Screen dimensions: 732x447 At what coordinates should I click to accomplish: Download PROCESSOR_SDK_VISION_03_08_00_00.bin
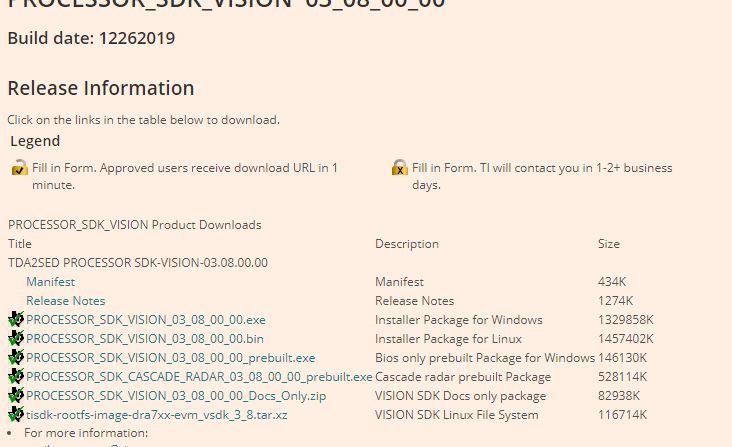tap(145, 339)
